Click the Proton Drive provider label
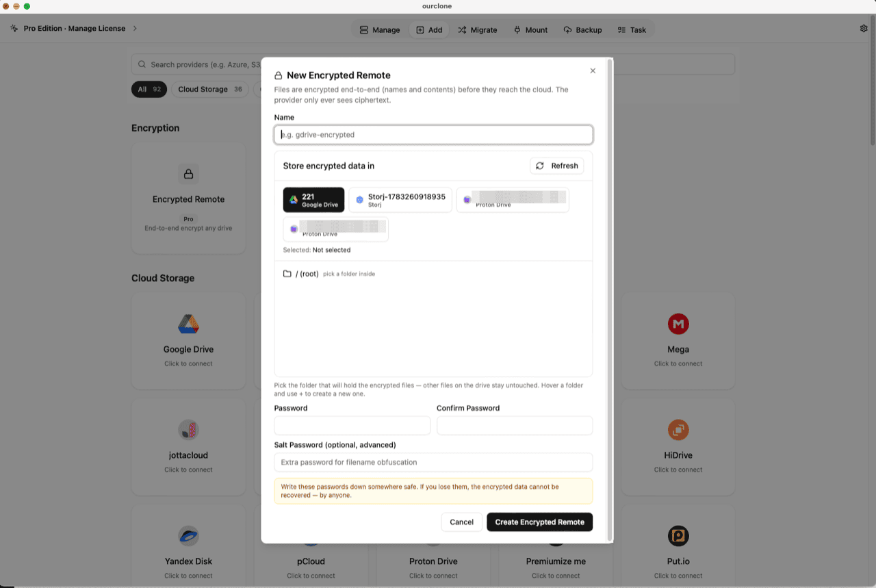The image size is (876, 588). (433, 561)
